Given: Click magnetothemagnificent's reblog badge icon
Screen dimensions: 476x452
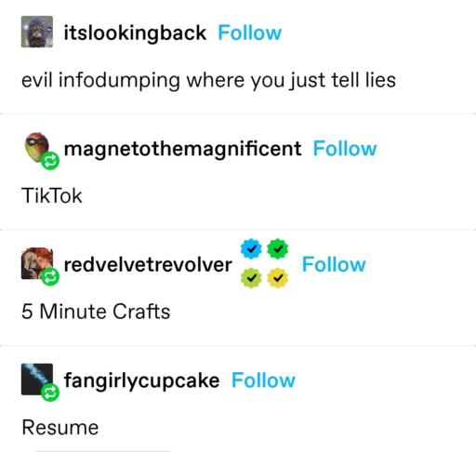Looking at the screenshot, I should (x=50, y=161).
